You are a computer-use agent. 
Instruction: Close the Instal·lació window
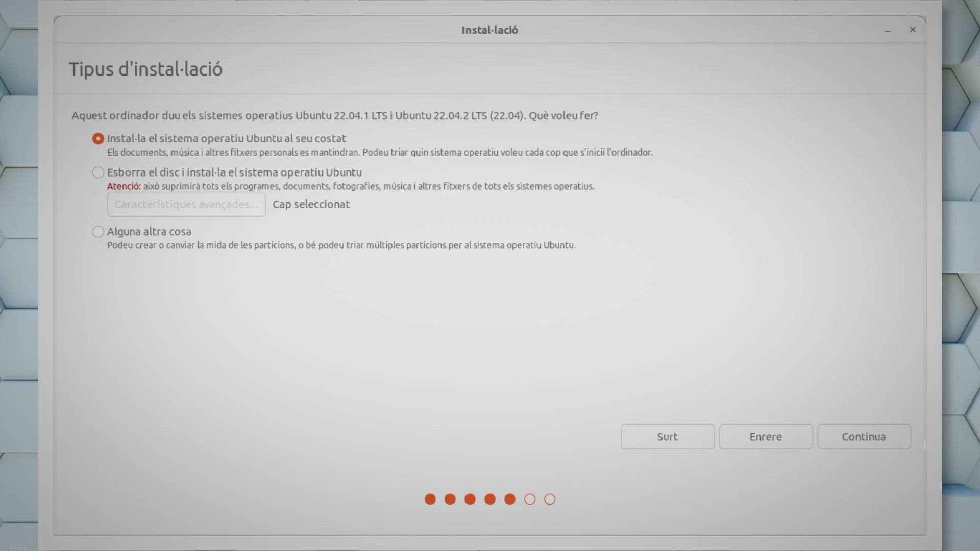coord(913,30)
